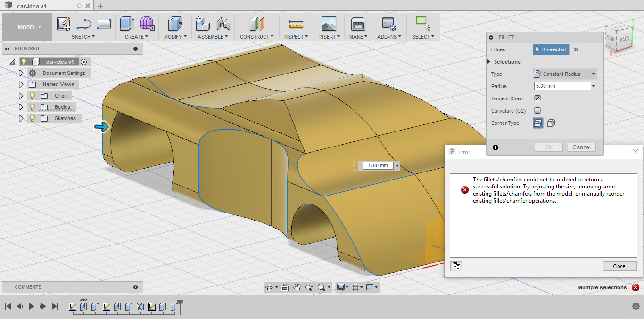Select the sketch Rectangle tool icon

click(104, 24)
